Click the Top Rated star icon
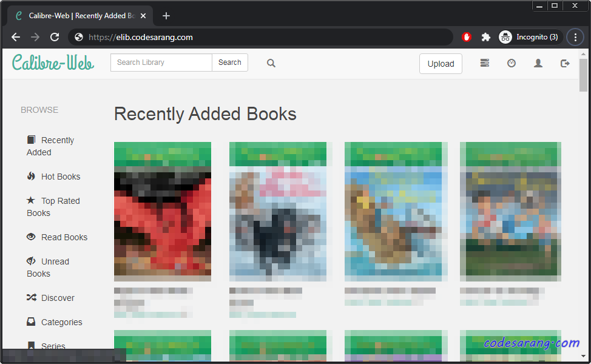591x364 pixels. [31, 200]
